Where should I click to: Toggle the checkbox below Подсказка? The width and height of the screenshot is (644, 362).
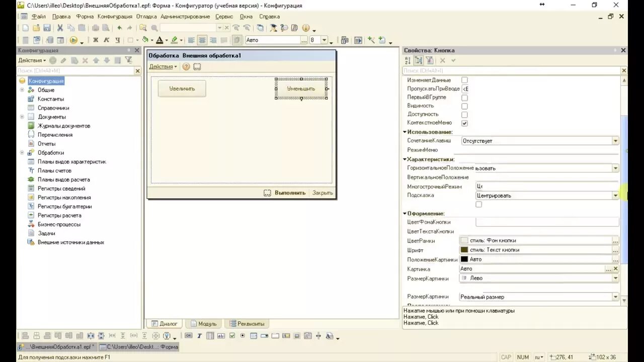pyautogui.click(x=478, y=205)
